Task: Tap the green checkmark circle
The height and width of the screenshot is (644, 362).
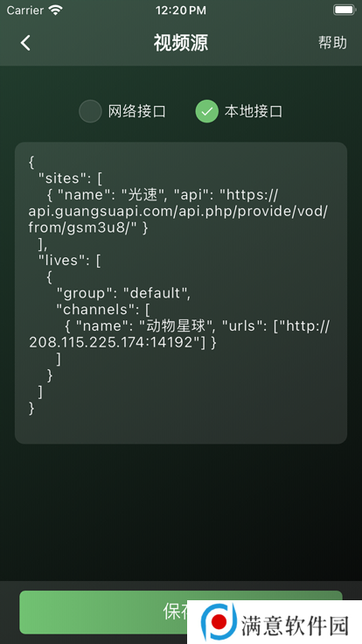Action: point(207,111)
